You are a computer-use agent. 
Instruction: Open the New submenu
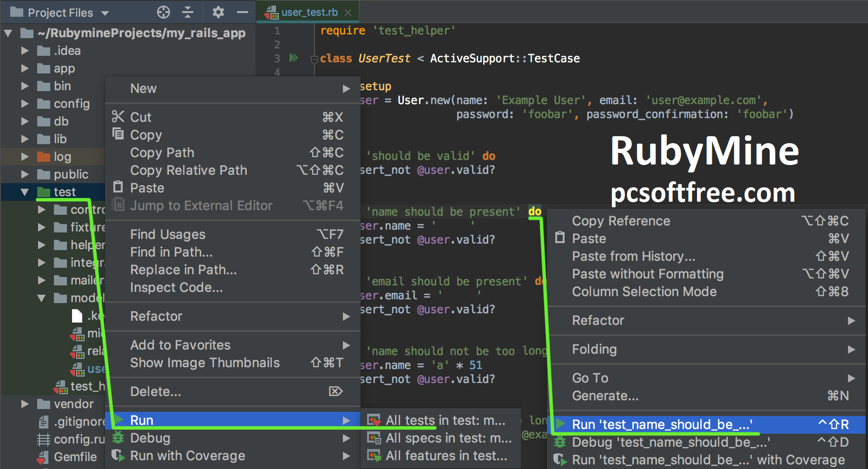(233, 88)
